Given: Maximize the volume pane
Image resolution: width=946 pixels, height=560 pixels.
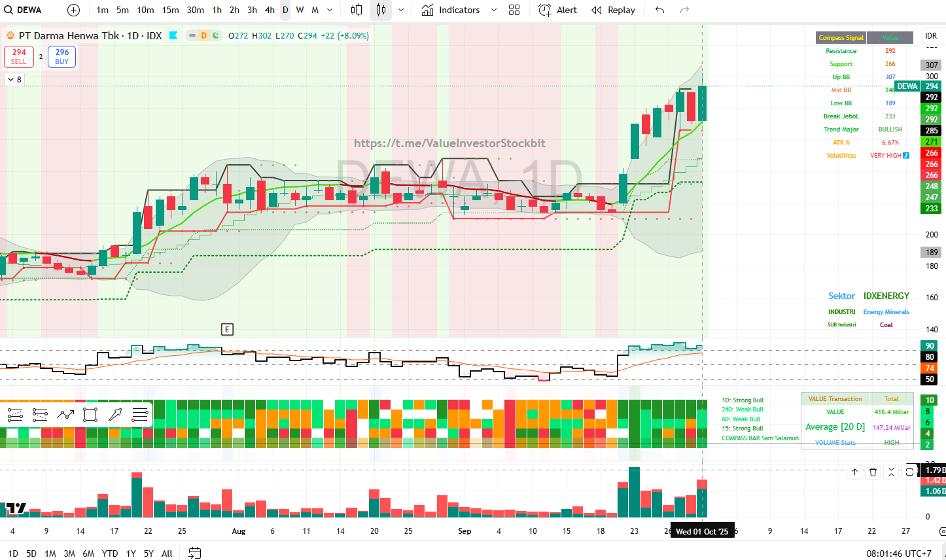Looking at the screenshot, I should click(x=909, y=472).
